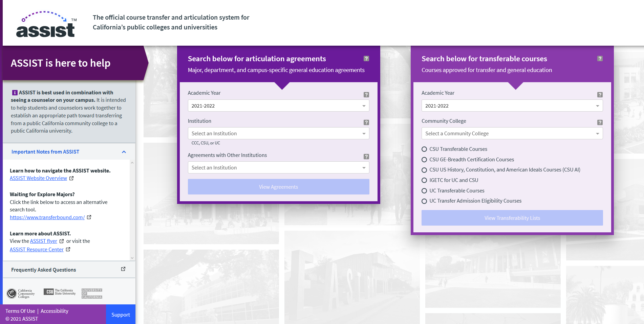Image resolution: width=644 pixels, height=324 pixels.
Task: Click the View Transferability Lists button
Action: tap(512, 218)
